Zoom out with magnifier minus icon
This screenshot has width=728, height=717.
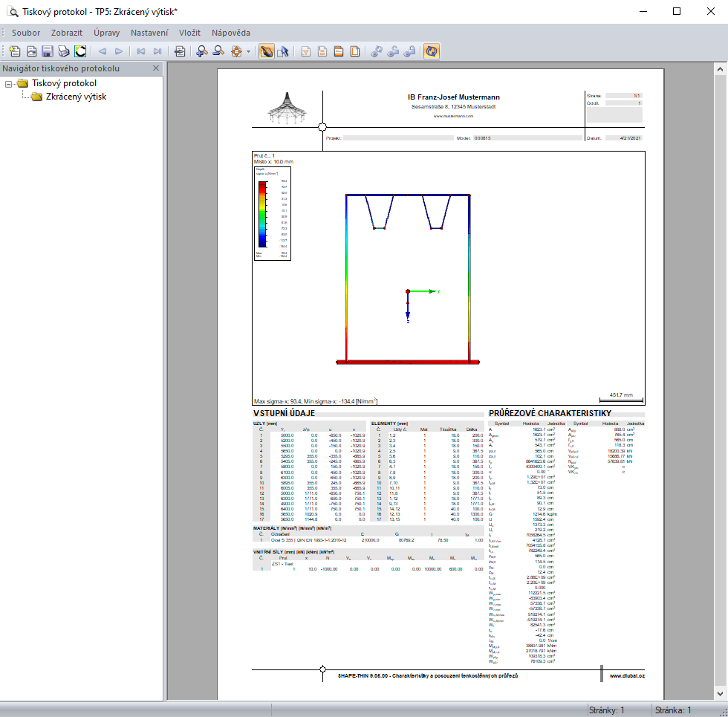point(218,51)
